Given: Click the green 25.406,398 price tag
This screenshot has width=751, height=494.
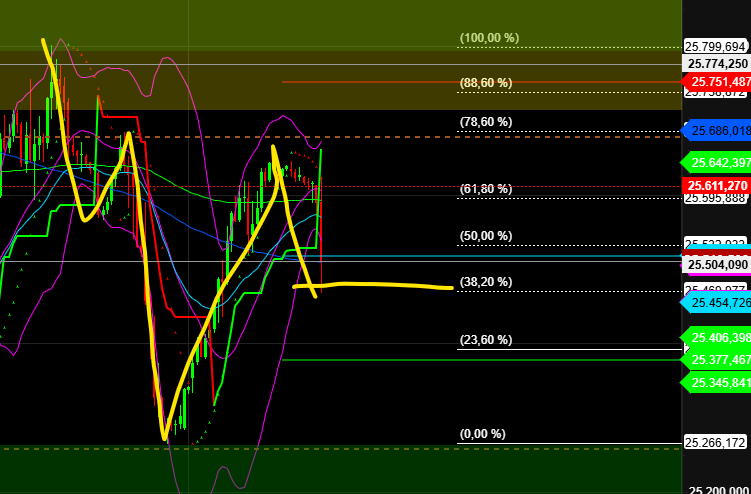Looking at the screenshot, I should (x=716, y=338).
